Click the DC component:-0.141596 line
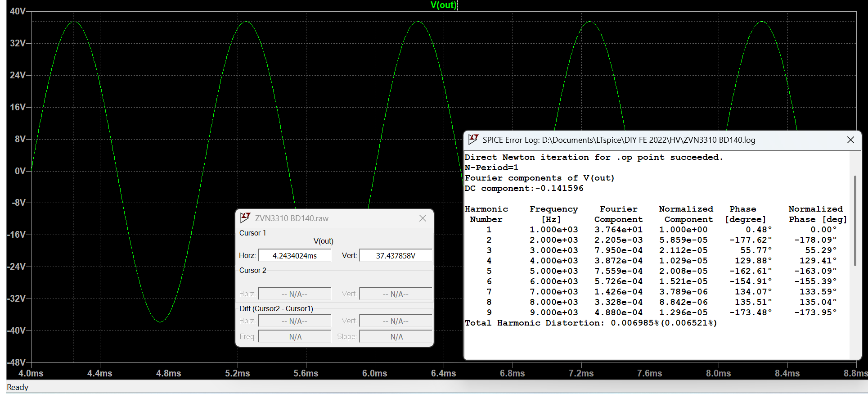The image size is (868, 394). (x=524, y=188)
